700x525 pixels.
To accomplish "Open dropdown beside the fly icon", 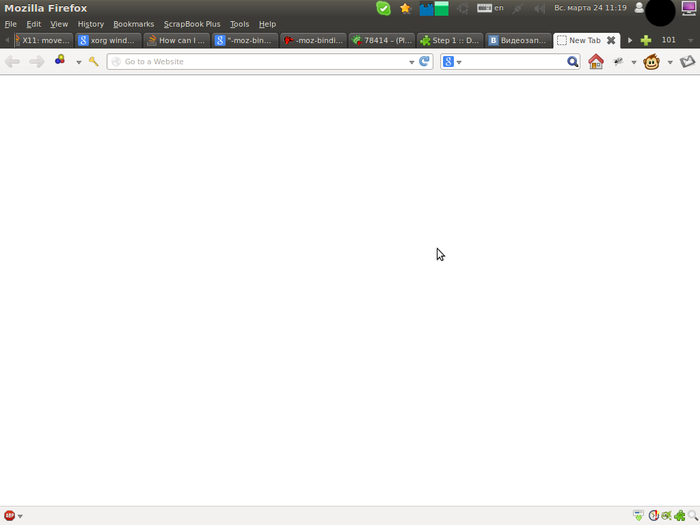I will pyautogui.click(x=633, y=62).
